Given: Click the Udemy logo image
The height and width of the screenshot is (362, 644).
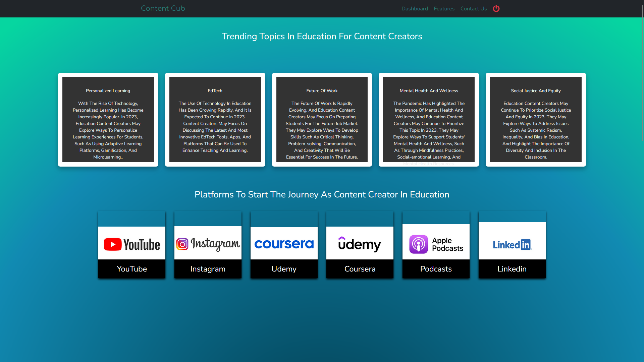Looking at the screenshot, I should pos(360,244).
